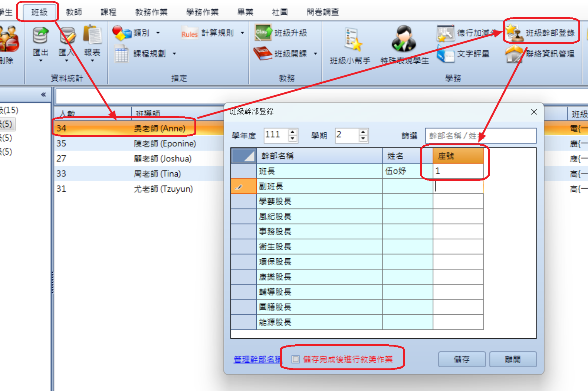This screenshot has width=588, height=391.
Task: Select the 能源股長 row
Action: pos(357,322)
